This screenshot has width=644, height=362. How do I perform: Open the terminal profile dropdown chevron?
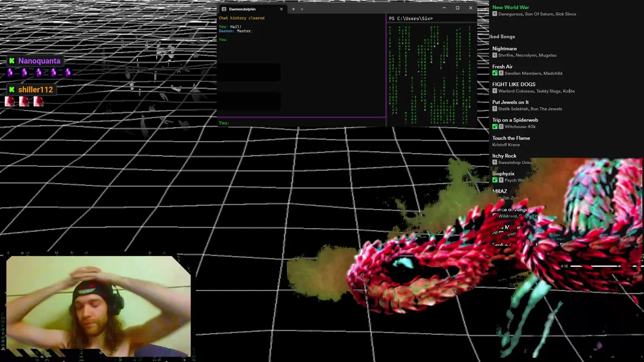pyautogui.click(x=302, y=9)
